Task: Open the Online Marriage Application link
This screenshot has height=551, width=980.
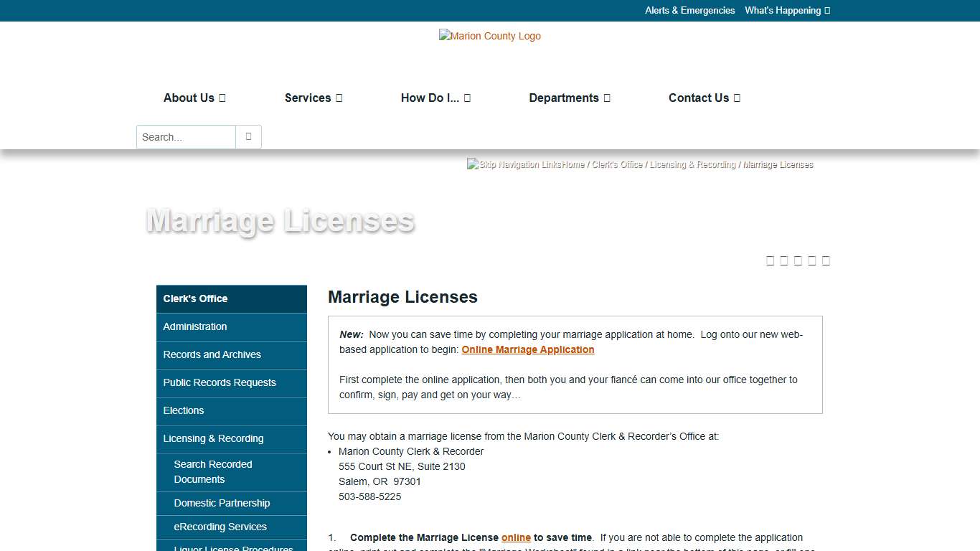Action: (528, 349)
